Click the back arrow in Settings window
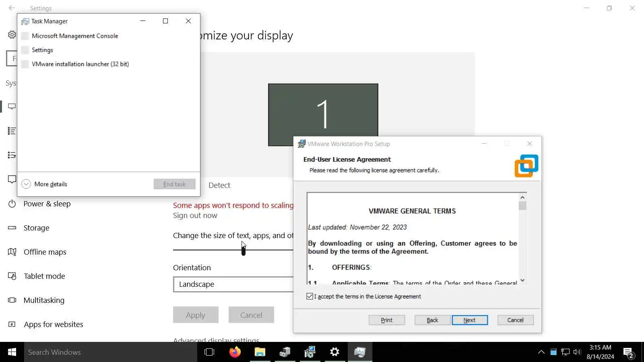This screenshot has height=362, width=644. (12, 8)
